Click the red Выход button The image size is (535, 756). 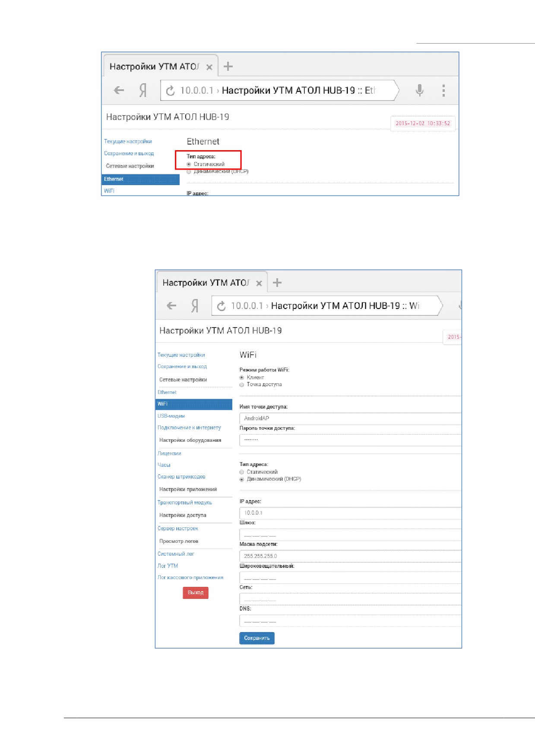196,593
